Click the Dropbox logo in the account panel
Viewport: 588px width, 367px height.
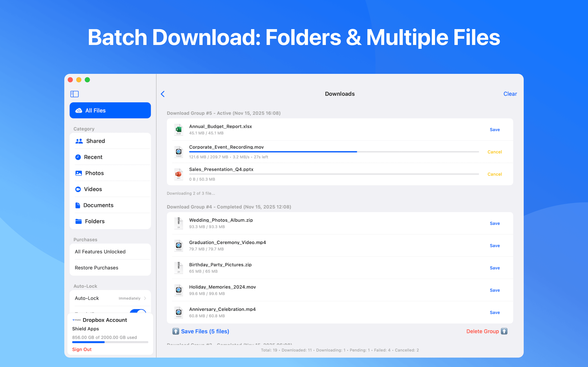pyautogui.click(x=77, y=320)
